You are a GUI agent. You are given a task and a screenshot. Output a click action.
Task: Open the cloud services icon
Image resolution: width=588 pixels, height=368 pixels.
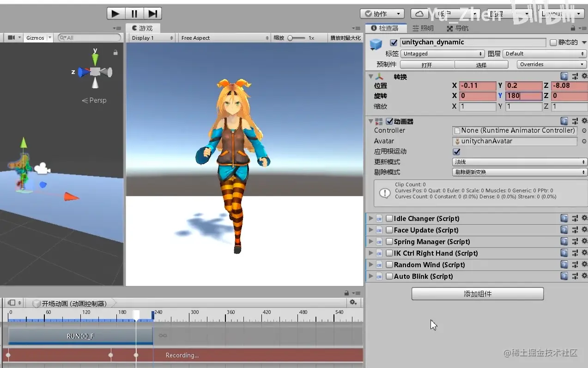point(419,14)
